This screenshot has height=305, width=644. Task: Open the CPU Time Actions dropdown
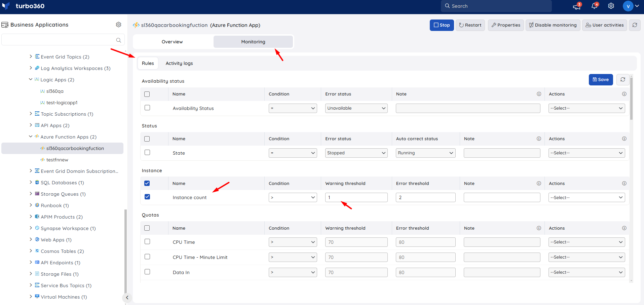point(586,242)
